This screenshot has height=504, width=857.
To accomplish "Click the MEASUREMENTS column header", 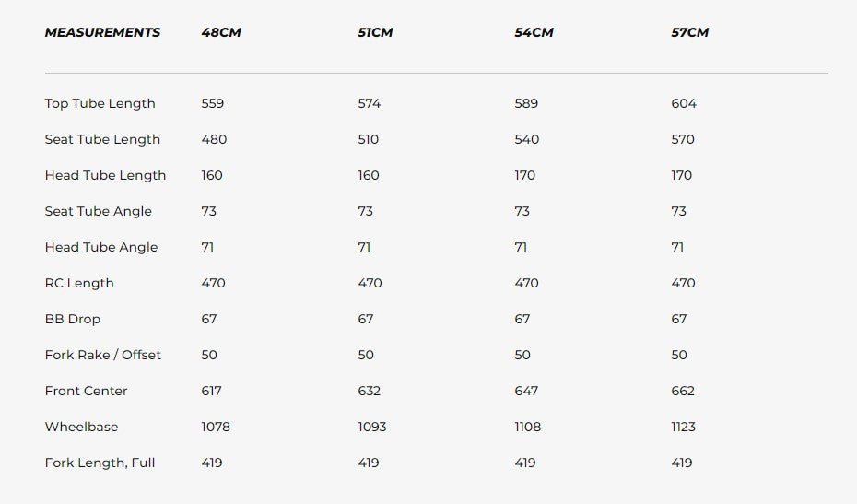I will click(103, 32).
